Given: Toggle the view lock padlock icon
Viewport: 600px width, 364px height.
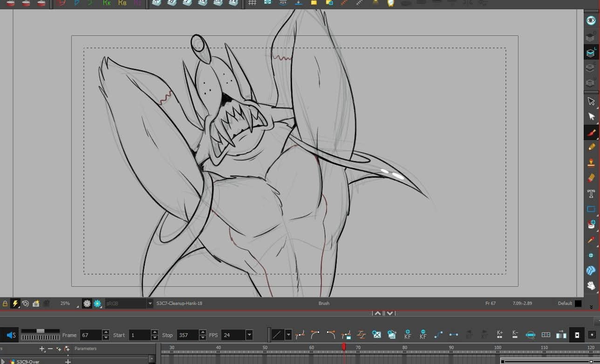Looking at the screenshot, I should [x=5, y=303].
